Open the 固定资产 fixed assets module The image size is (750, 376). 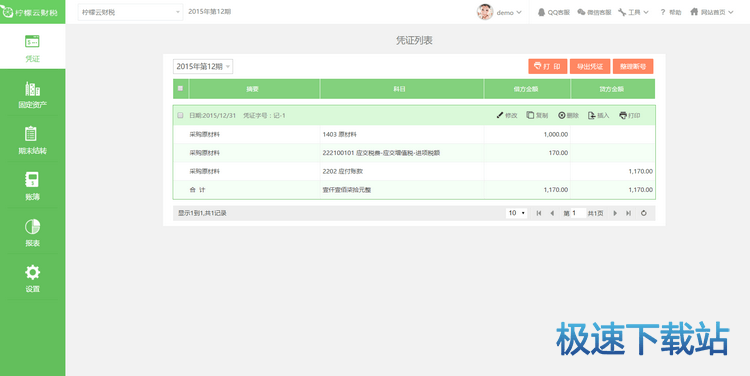(x=33, y=95)
